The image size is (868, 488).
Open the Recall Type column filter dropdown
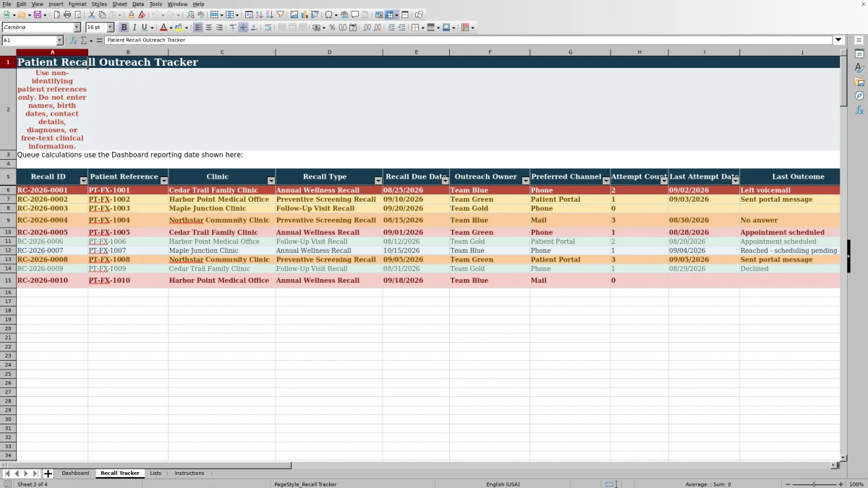(x=378, y=181)
